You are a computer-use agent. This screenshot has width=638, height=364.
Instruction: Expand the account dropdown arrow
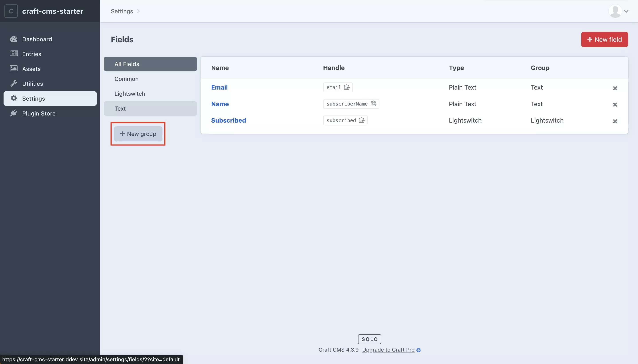coord(626,11)
